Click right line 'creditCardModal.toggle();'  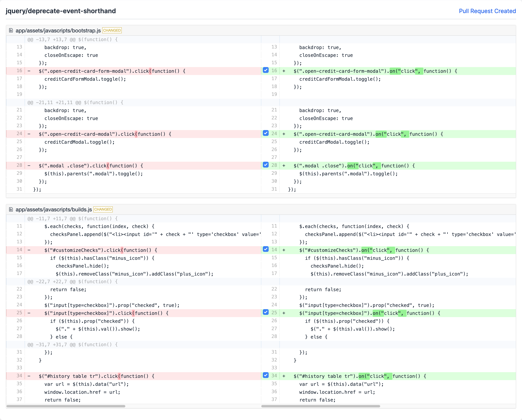pyautogui.click(x=334, y=142)
